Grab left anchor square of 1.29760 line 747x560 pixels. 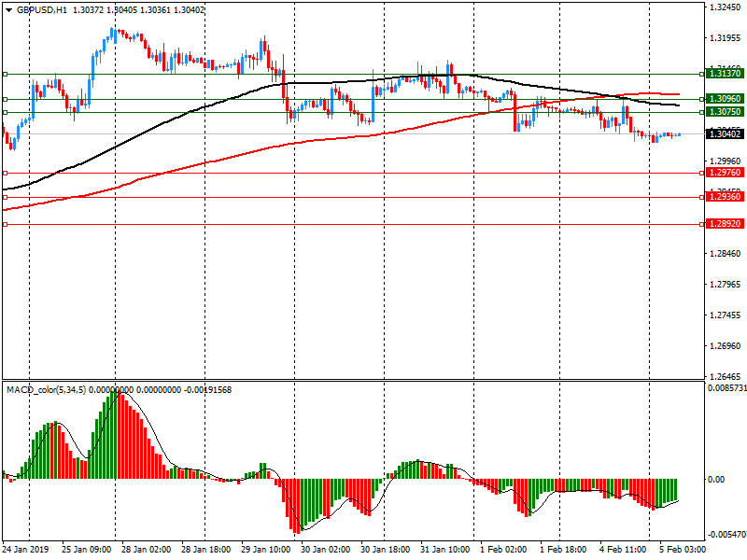[x=5, y=173]
